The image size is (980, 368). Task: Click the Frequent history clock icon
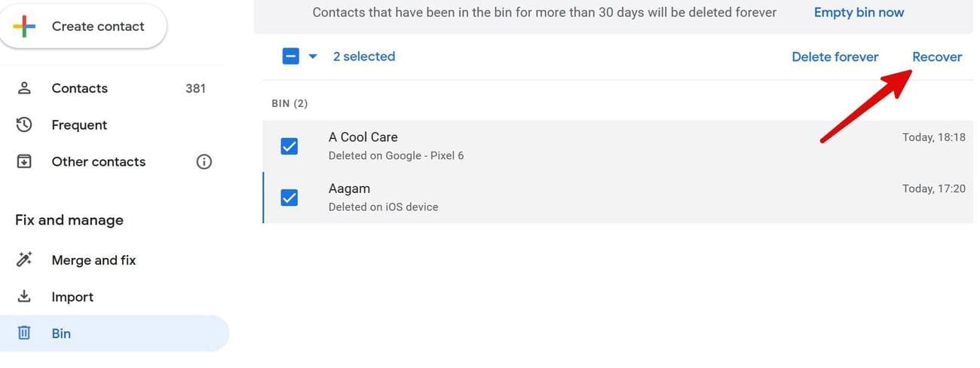[x=24, y=125]
